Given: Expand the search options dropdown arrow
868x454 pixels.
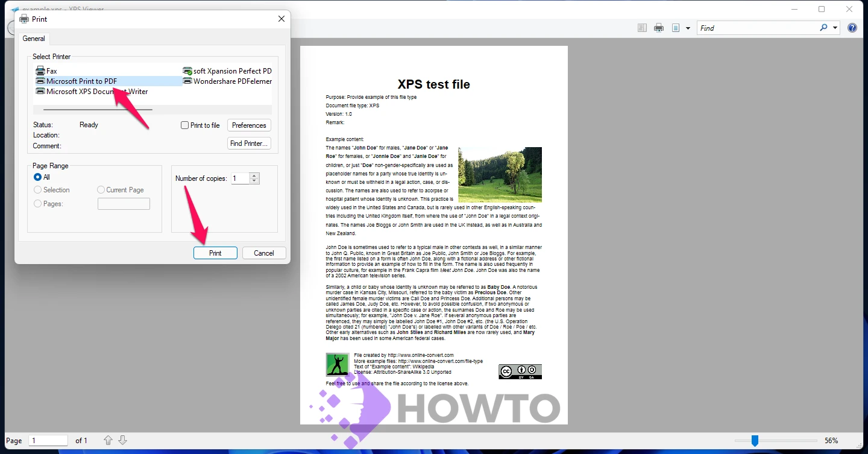Looking at the screenshot, I should click(835, 28).
